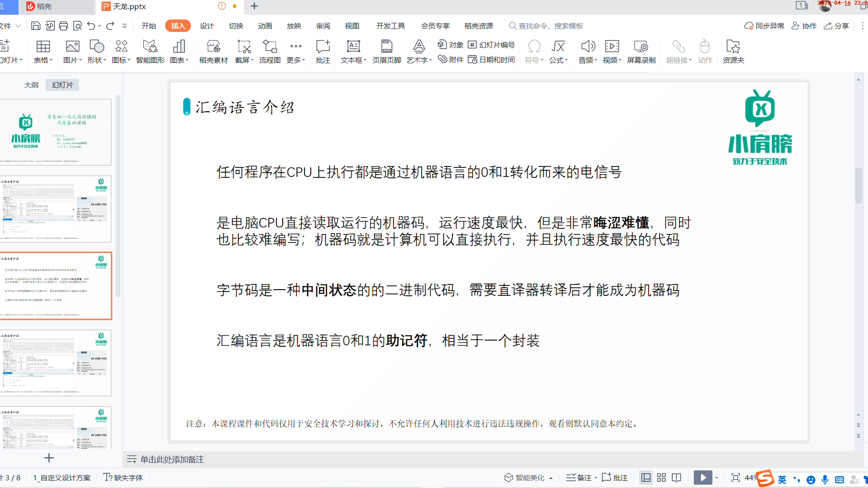
Task: Switch to the 设计 ribbon tab
Action: pos(207,26)
